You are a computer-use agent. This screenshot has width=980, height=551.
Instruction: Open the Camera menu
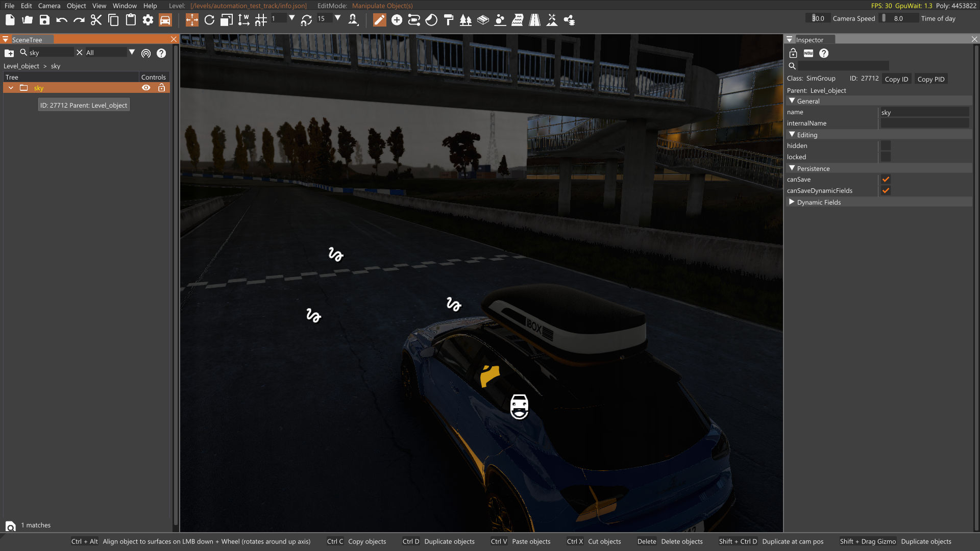coord(49,6)
